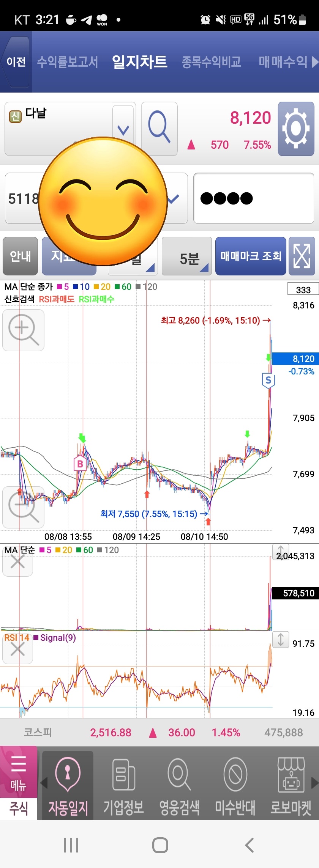
Task: Expand account number 5118 dropdown
Action: (x=174, y=198)
